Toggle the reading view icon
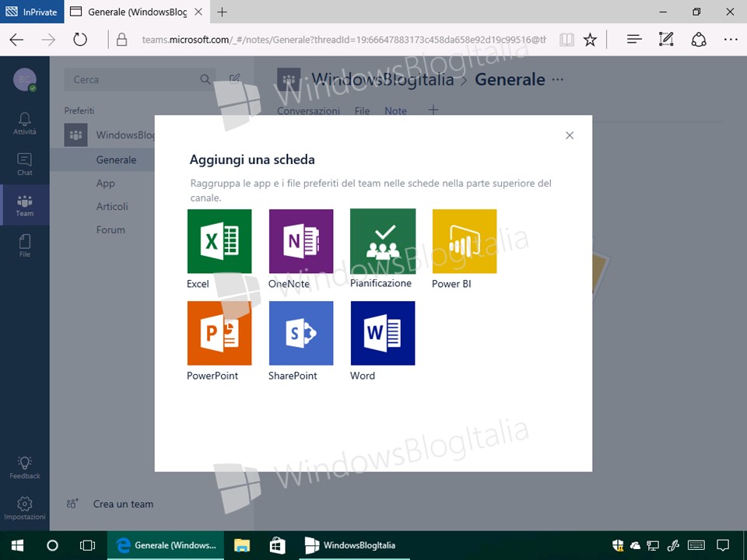The height and width of the screenshot is (560, 747). click(x=566, y=40)
